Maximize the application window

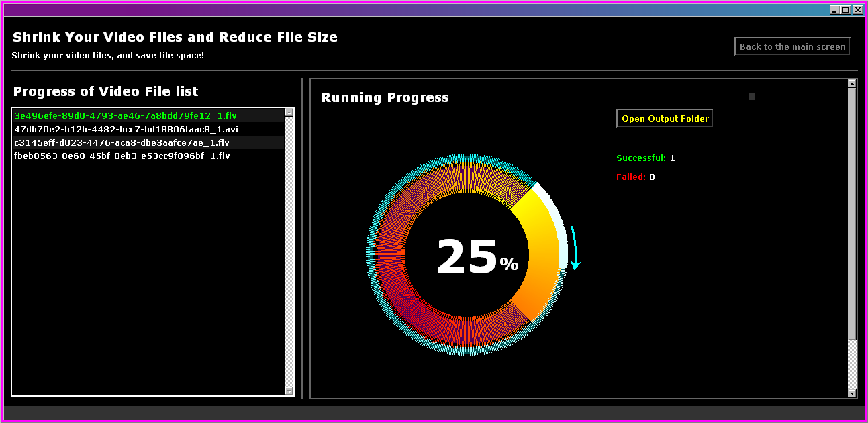[x=845, y=10]
